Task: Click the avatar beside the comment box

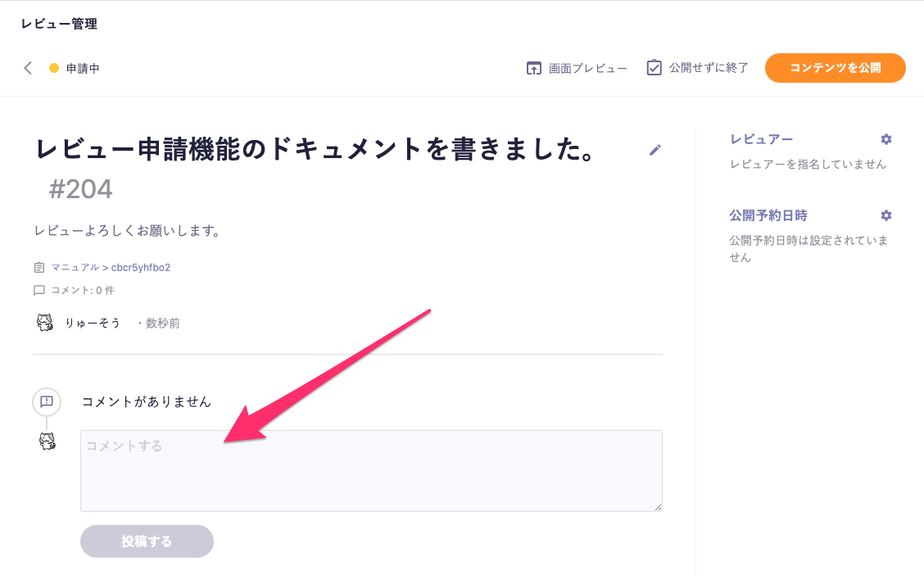Action: (48, 441)
